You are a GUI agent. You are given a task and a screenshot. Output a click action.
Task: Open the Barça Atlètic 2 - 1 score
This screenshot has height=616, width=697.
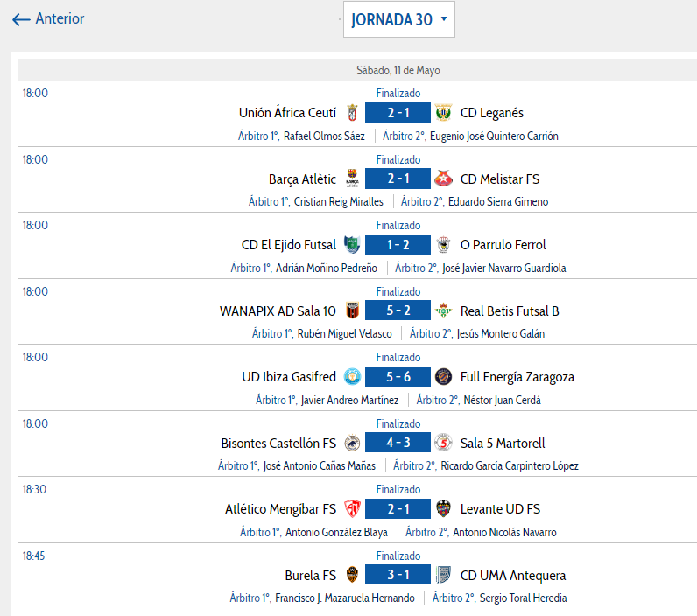click(x=398, y=179)
